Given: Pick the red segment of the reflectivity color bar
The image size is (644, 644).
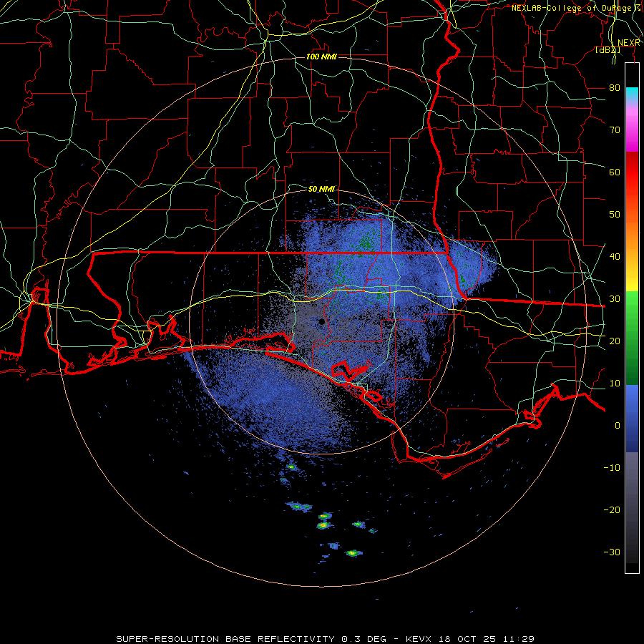Looking at the screenshot, I should click(632, 173).
